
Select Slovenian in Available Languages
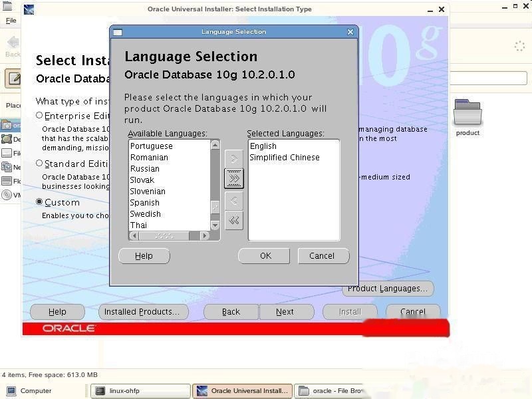coord(170,192)
